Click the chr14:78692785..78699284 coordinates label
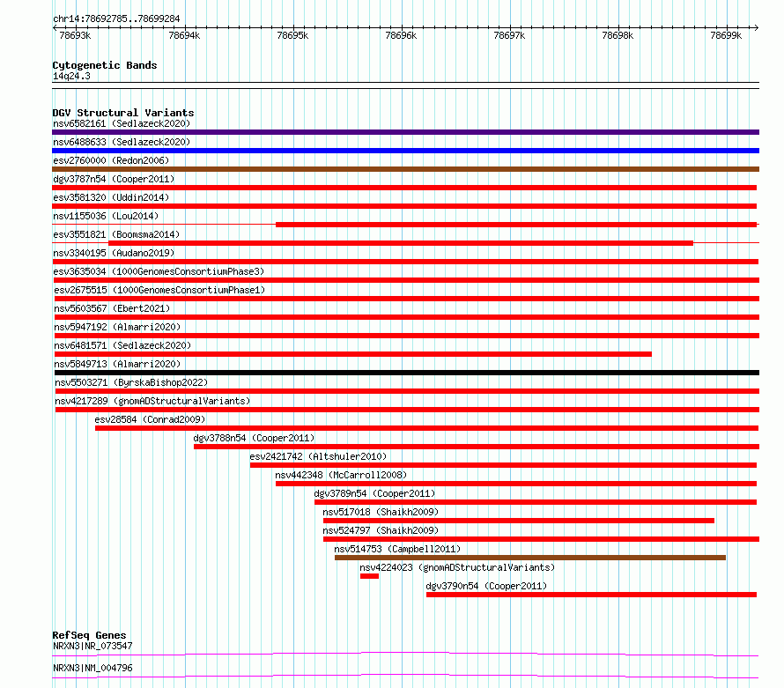This screenshot has width=784, height=688. coord(116,19)
